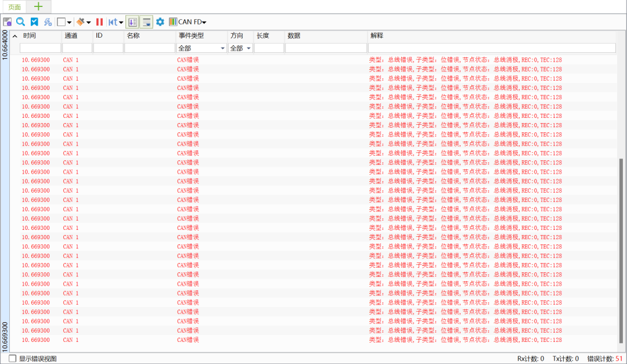Sort by the 时间 column header
The height and width of the screenshot is (364, 627).
click(x=30, y=35)
